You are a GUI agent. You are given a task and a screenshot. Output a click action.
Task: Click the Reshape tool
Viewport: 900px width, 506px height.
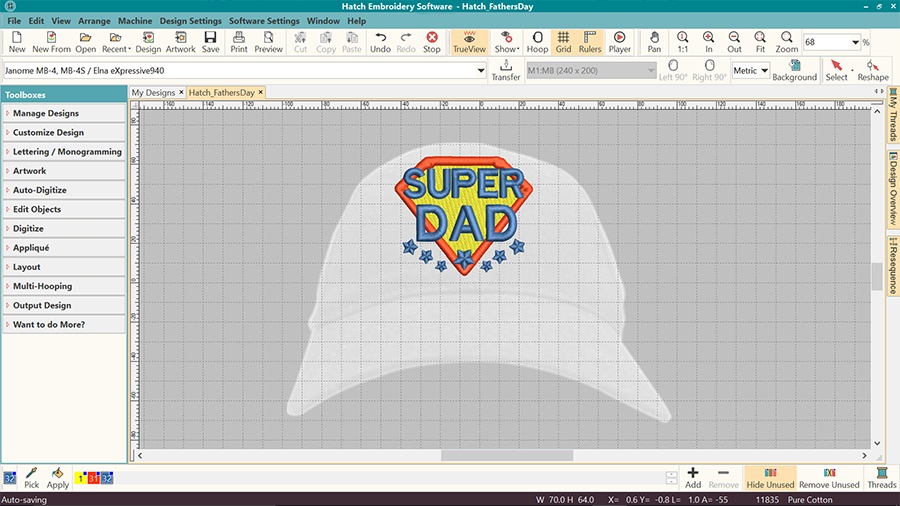coord(872,70)
